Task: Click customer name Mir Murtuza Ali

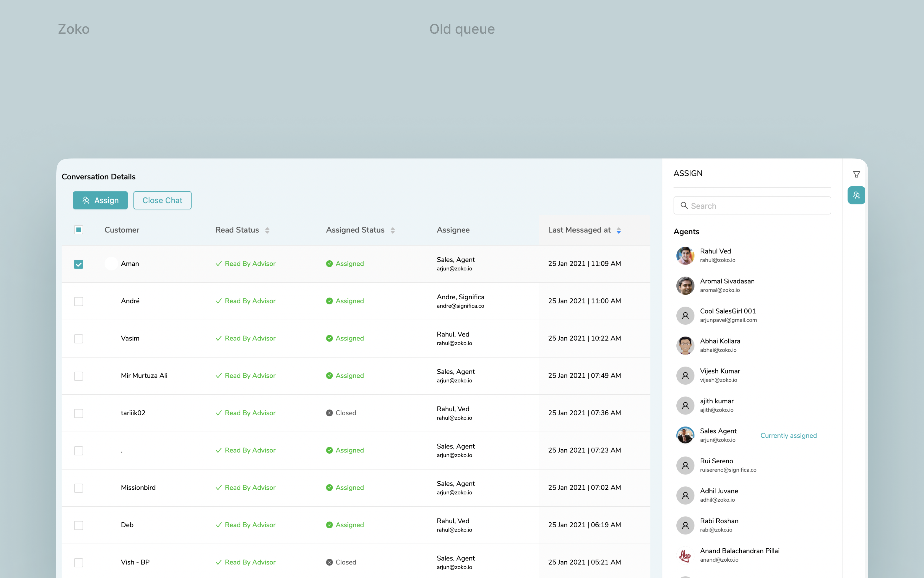Action: coord(144,375)
